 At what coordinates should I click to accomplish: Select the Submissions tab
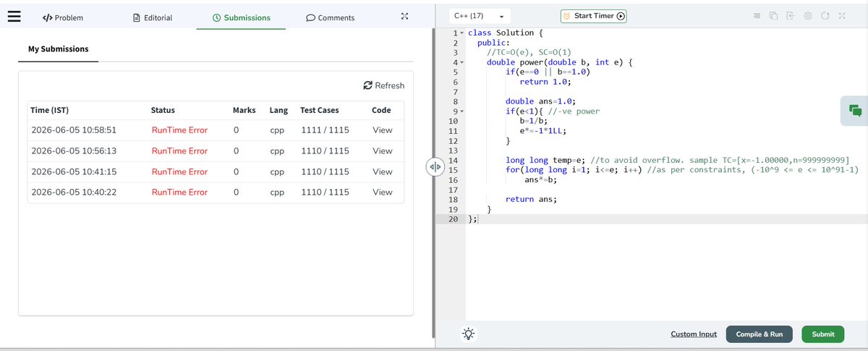click(242, 17)
